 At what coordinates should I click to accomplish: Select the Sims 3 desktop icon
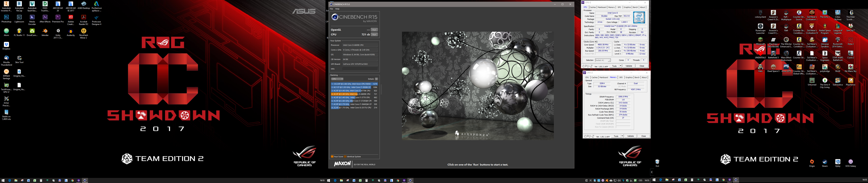click(x=825, y=14)
